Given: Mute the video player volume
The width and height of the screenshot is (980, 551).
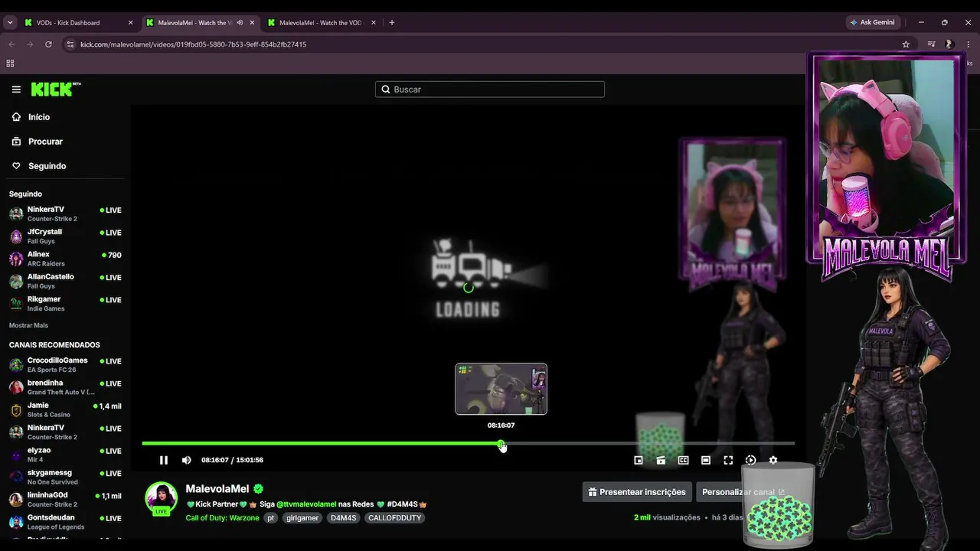Looking at the screenshot, I should [186, 460].
